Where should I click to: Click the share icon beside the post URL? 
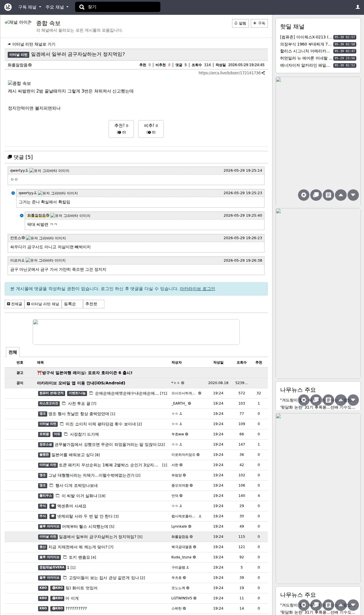tap(263, 73)
